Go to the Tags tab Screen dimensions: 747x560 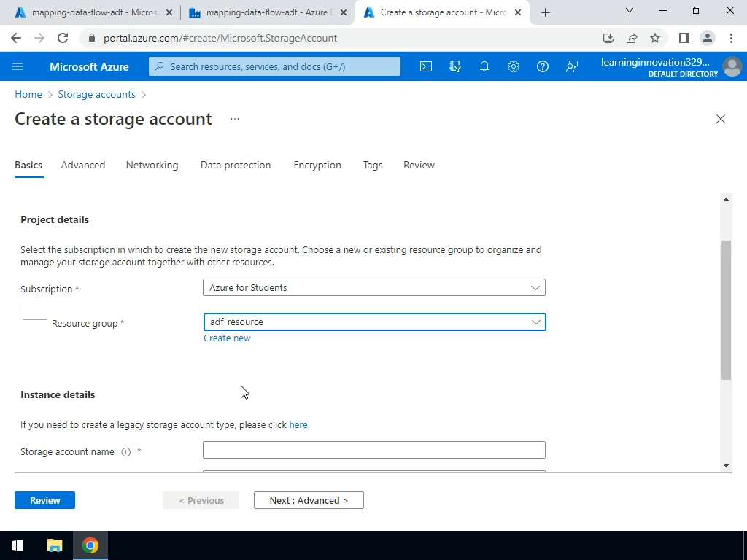click(373, 165)
